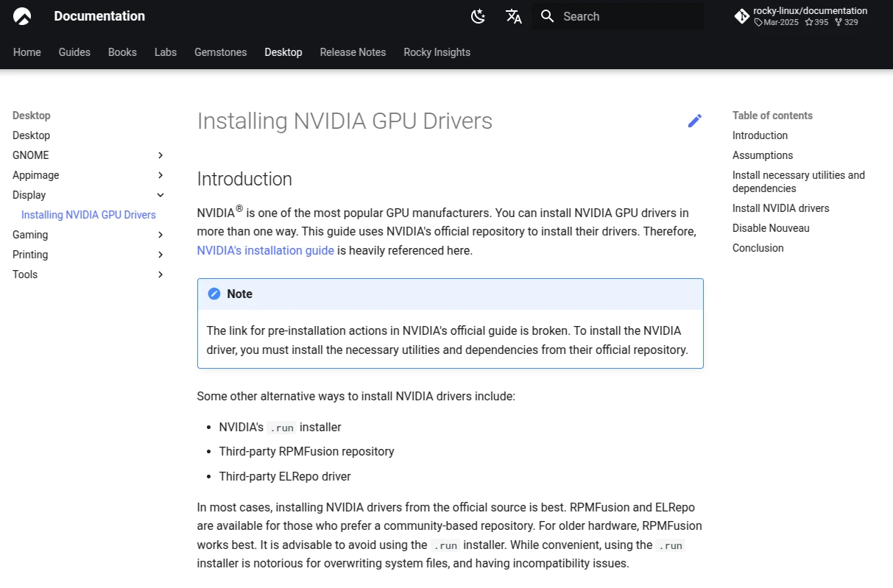Select Installing NVIDIA GPU Drivers in sidebar

coord(88,215)
